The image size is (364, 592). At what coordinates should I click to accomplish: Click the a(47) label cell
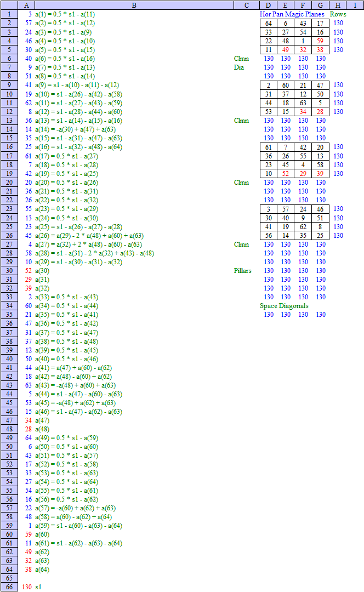(42, 420)
